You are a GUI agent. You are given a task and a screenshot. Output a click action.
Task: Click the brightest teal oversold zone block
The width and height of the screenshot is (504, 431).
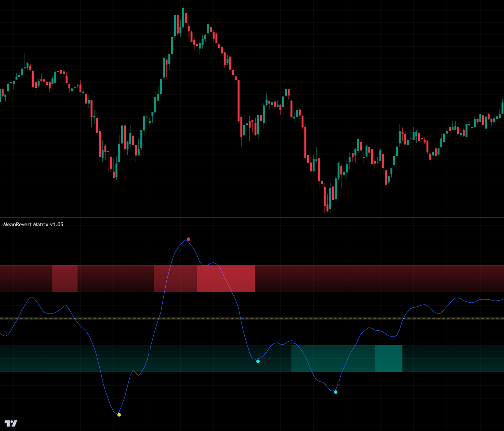pyautogui.click(x=388, y=358)
